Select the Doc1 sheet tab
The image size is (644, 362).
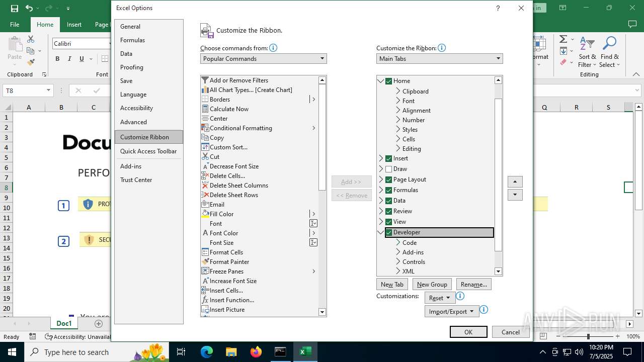click(x=64, y=323)
